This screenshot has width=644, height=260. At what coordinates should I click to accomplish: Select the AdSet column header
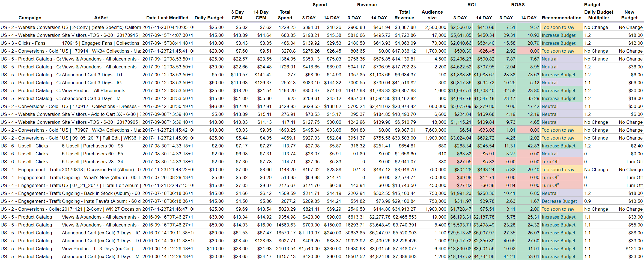click(101, 18)
